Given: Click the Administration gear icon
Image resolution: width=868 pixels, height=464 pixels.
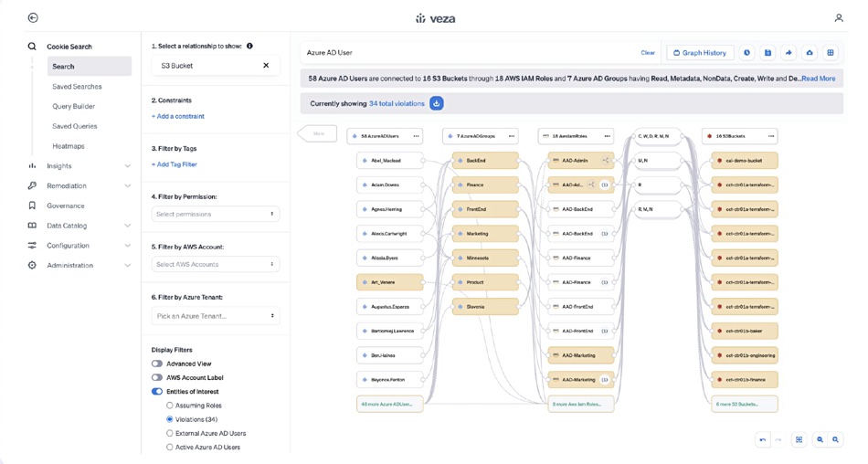Looking at the screenshot, I should pos(32,265).
